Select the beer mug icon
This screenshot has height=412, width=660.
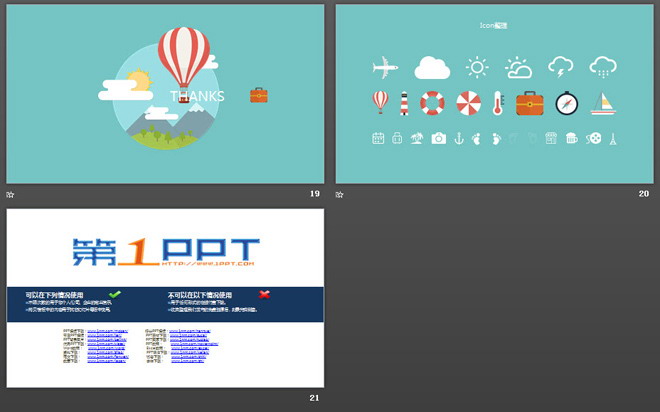click(x=572, y=138)
